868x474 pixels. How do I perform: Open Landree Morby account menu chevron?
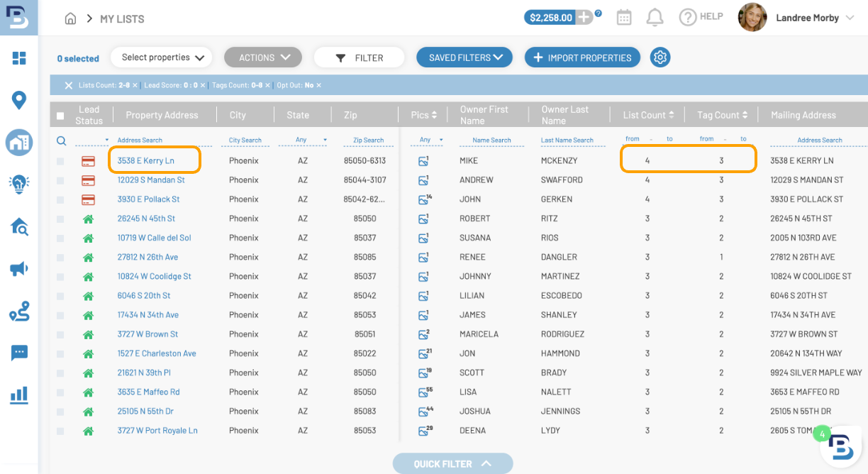point(850,18)
